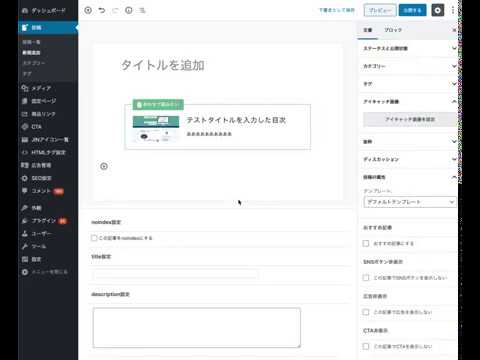Click the title設定 text input
The image size is (480, 360).
coord(176,275)
